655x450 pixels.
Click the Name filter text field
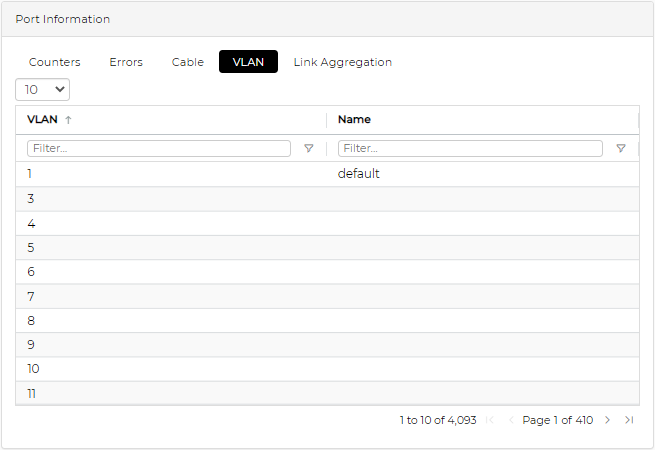[x=470, y=148]
